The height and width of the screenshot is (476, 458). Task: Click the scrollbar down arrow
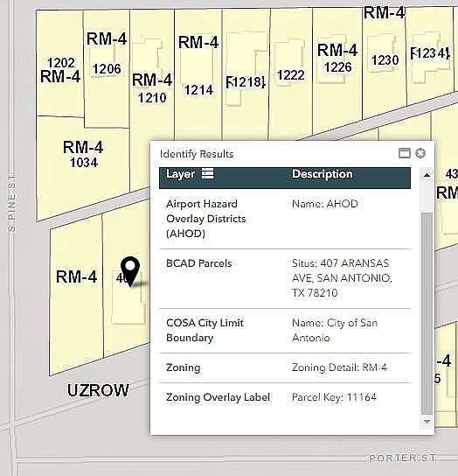click(427, 422)
